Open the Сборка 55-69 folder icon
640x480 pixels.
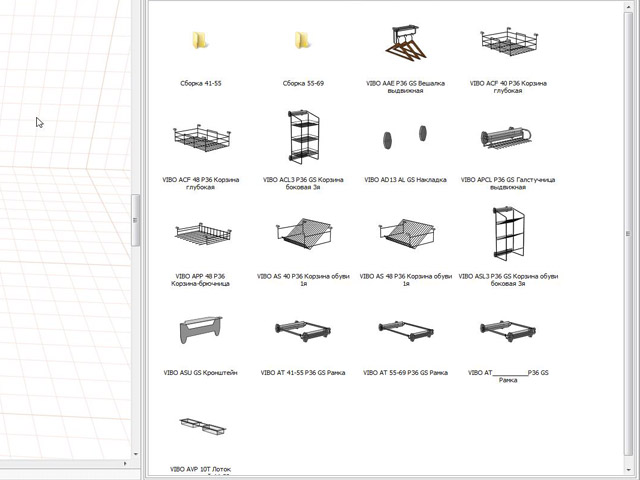coord(303,41)
